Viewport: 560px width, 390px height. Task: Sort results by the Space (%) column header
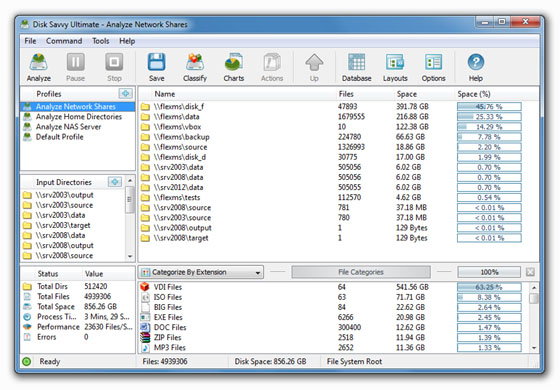coord(474,94)
